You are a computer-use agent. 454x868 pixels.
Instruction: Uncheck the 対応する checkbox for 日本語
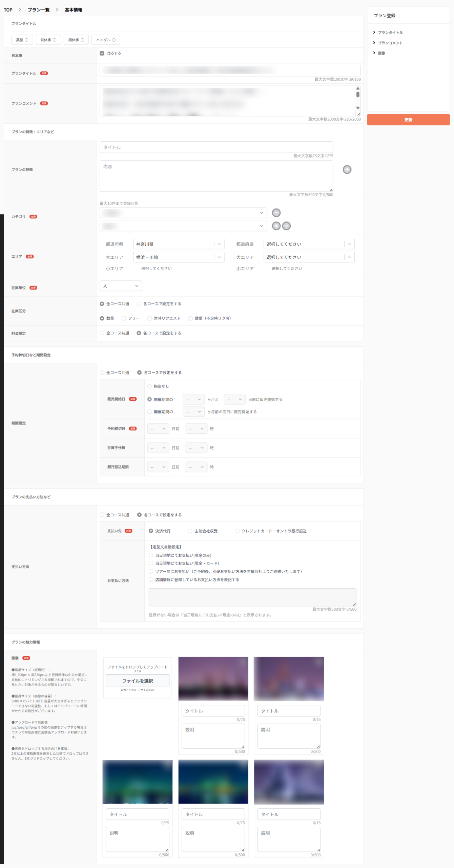102,53
